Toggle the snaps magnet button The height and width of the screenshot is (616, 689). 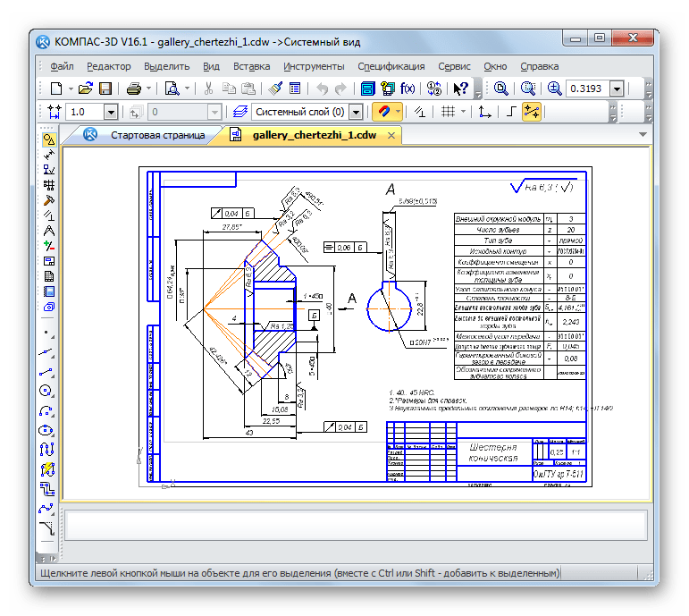tap(383, 112)
